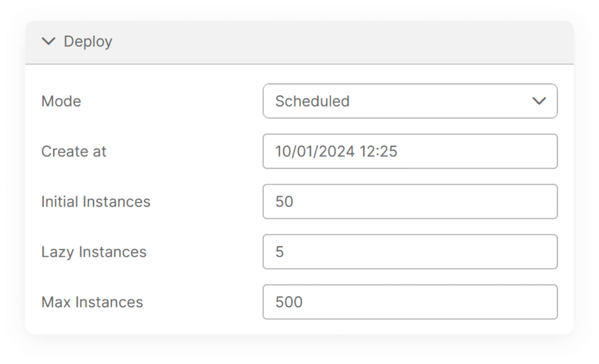The width and height of the screenshot is (599, 364).
Task: Click the Create at label
Action: tap(74, 151)
